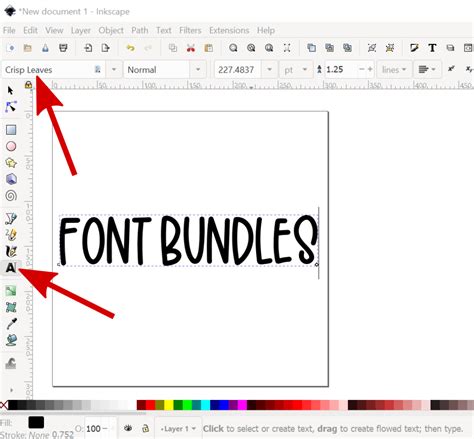Toggle the ruler lock icon
Screen dimensions: 474x439
[x=28, y=85]
